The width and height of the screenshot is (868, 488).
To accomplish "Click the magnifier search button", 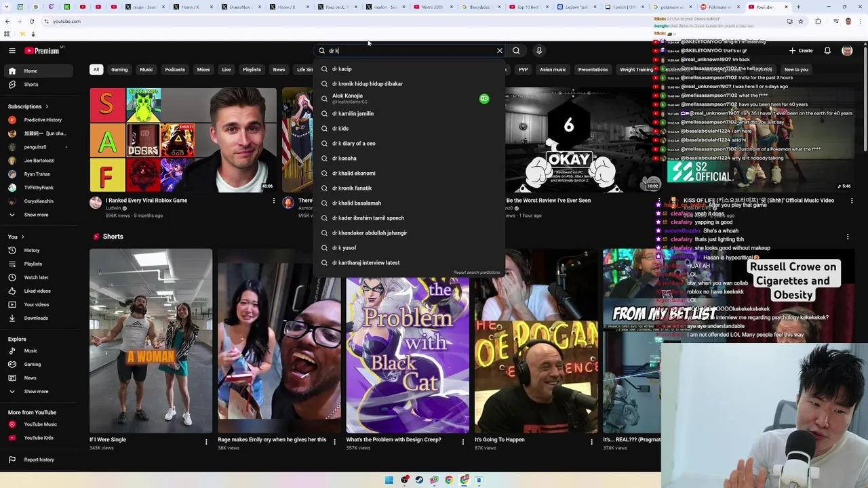I will 516,51.
